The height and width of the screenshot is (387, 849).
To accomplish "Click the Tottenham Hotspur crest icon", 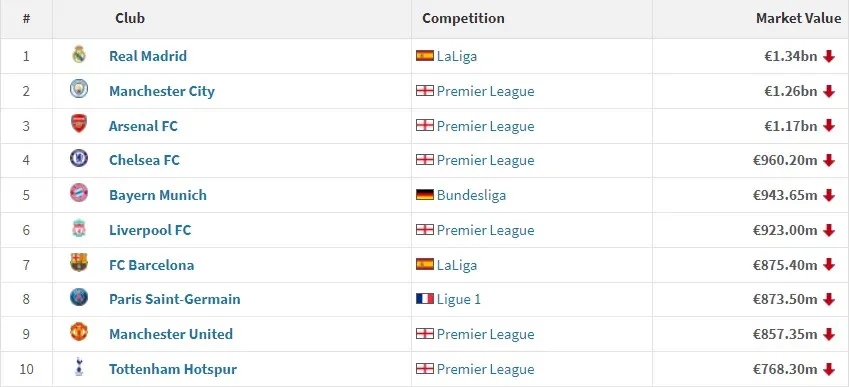I will click(79, 366).
